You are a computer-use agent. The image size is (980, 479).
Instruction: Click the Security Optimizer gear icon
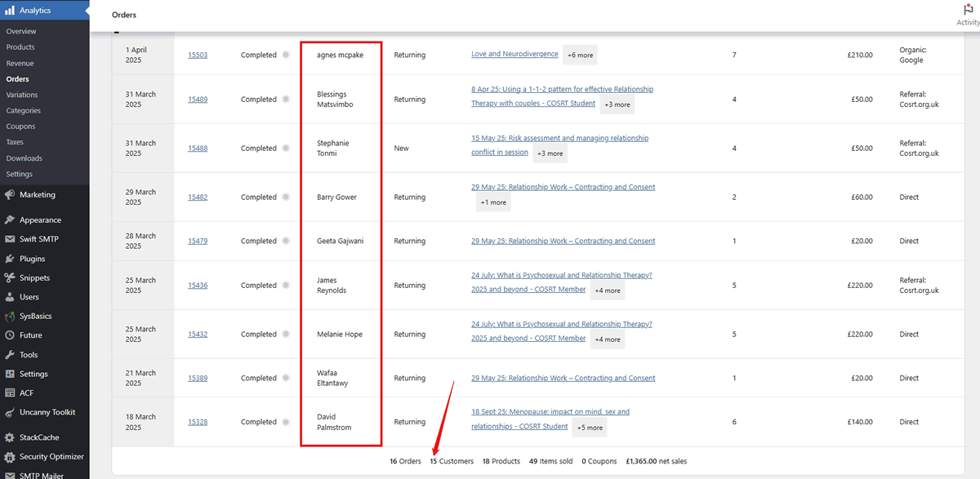click(x=10, y=457)
